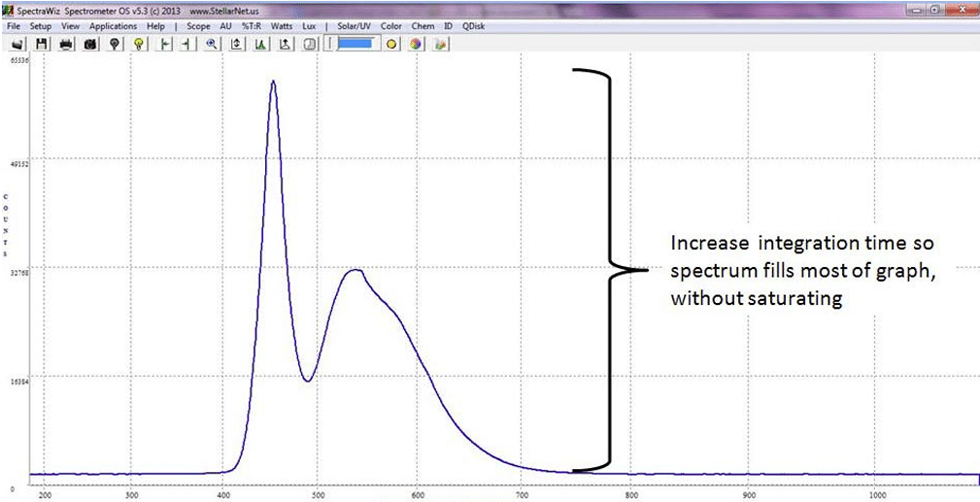Image resolution: width=980 pixels, height=502 pixels.
Task: Print the graph with the printer icon
Action: (66, 44)
